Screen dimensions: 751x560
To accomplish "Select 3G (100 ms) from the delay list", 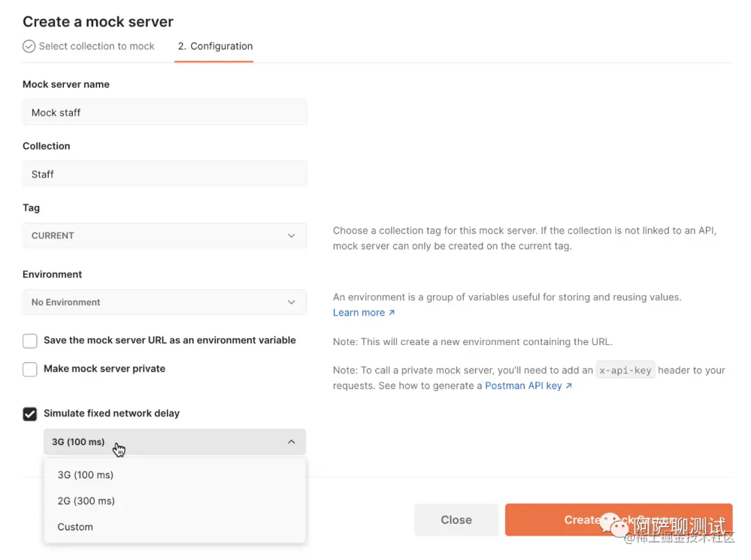I will (x=86, y=475).
